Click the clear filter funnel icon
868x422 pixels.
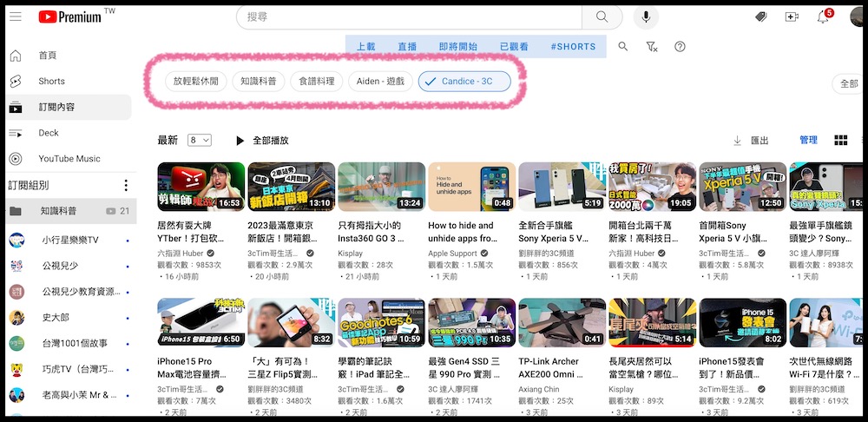tap(652, 47)
